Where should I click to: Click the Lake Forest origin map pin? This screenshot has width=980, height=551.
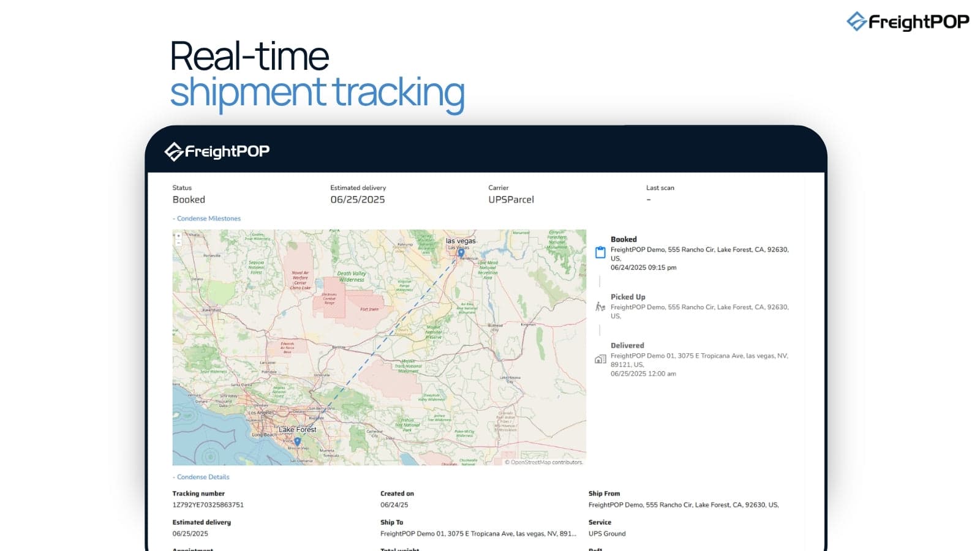pyautogui.click(x=297, y=441)
